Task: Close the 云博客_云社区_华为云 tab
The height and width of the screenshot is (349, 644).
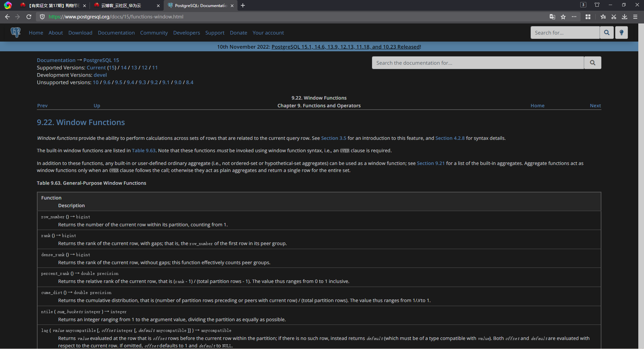Action: tap(158, 6)
